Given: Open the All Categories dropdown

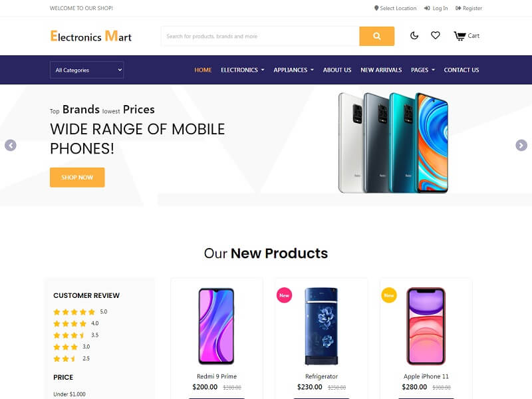Looking at the screenshot, I should coord(87,70).
